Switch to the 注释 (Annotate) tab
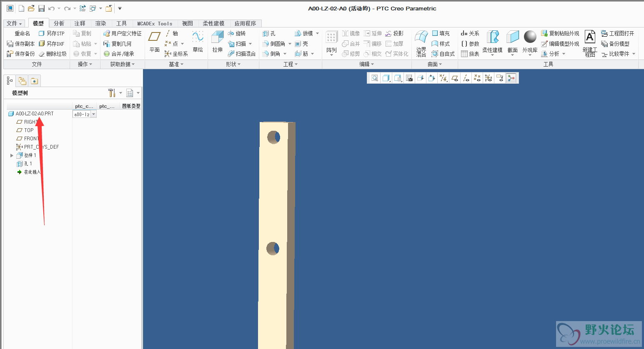Screen dimensions: 644x349 pos(80,23)
